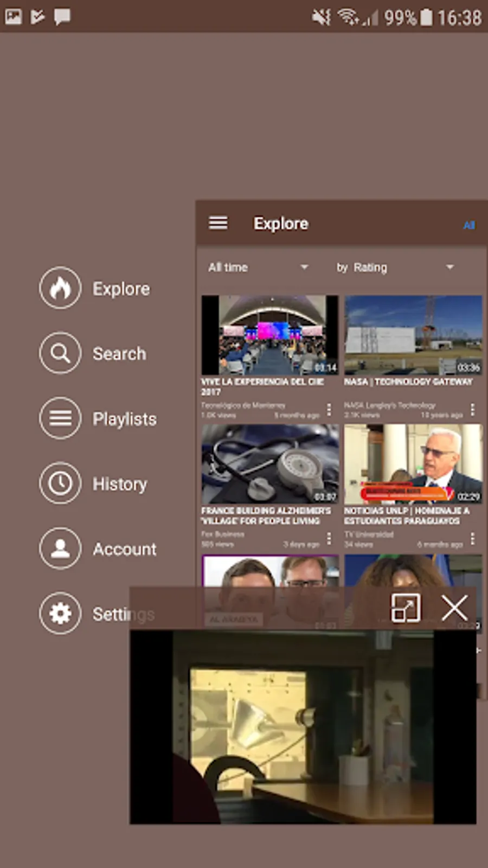The height and width of the screenshot is (868, 488).
Task: Expand the floating video player to full size
Action: tap(406, 608)
